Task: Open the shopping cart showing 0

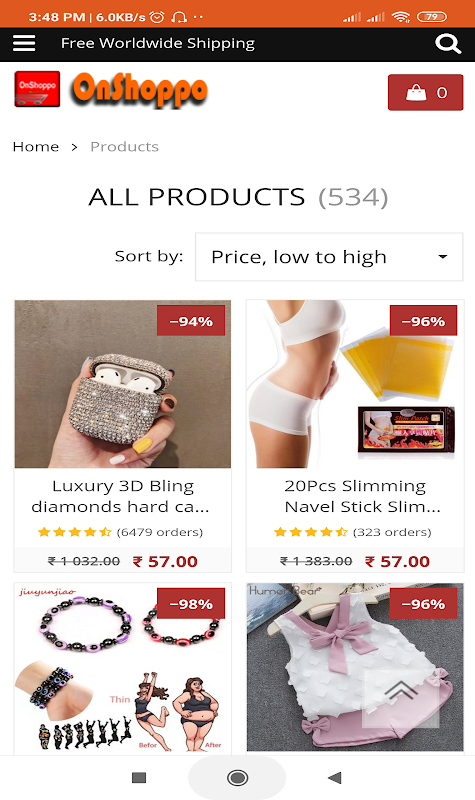Action: [x=426, y=92]
